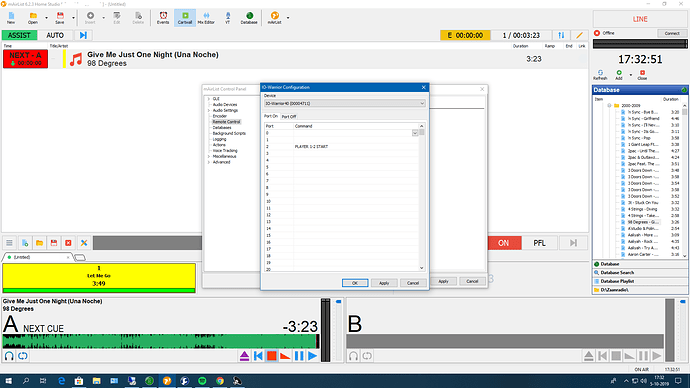Open Database Search panel section

(x=640, y=273)
